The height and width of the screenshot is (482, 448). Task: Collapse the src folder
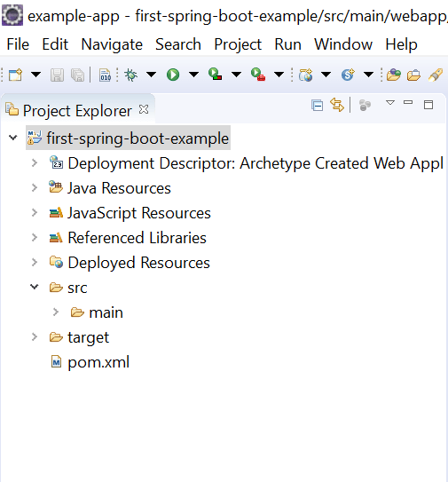click(34, 287)
